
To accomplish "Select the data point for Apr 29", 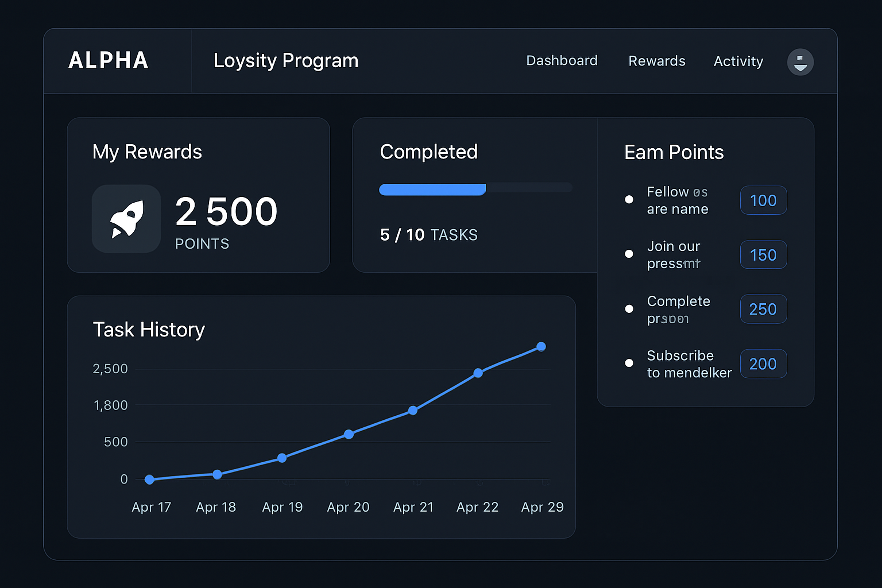I will click(x=541, y=346).
